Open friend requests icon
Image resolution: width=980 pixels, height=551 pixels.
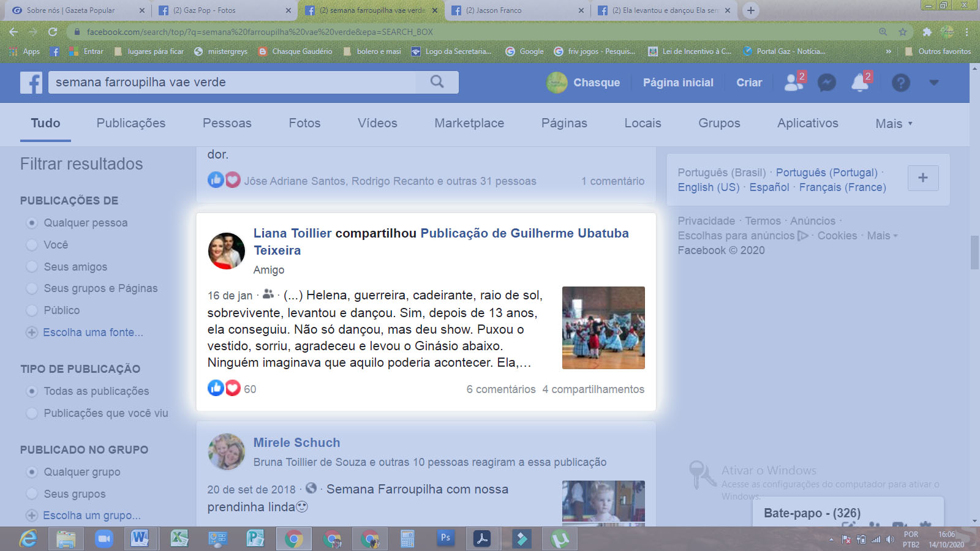pyautogui.click(x=794, y=82)
